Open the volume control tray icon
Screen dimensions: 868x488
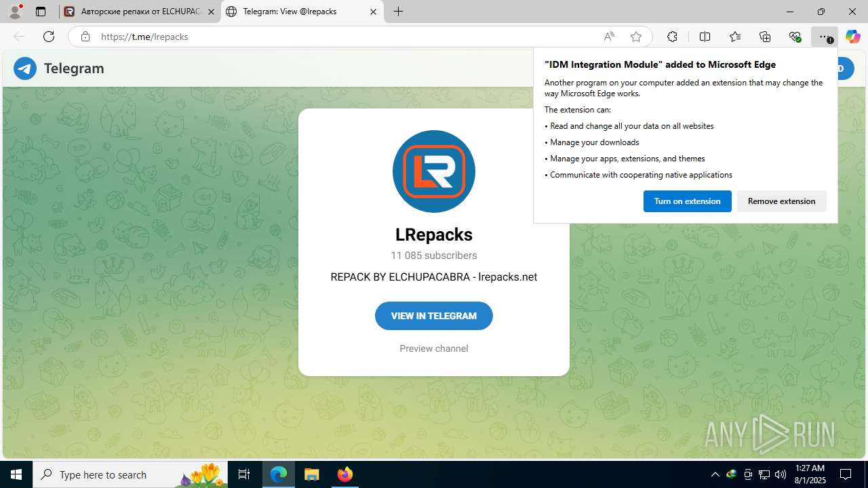coord(781,474)
